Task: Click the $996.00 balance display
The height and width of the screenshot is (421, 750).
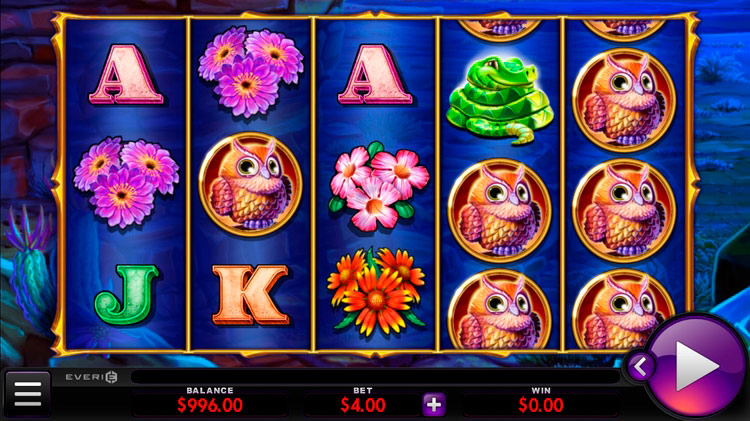Action: (x=210, y=405)
